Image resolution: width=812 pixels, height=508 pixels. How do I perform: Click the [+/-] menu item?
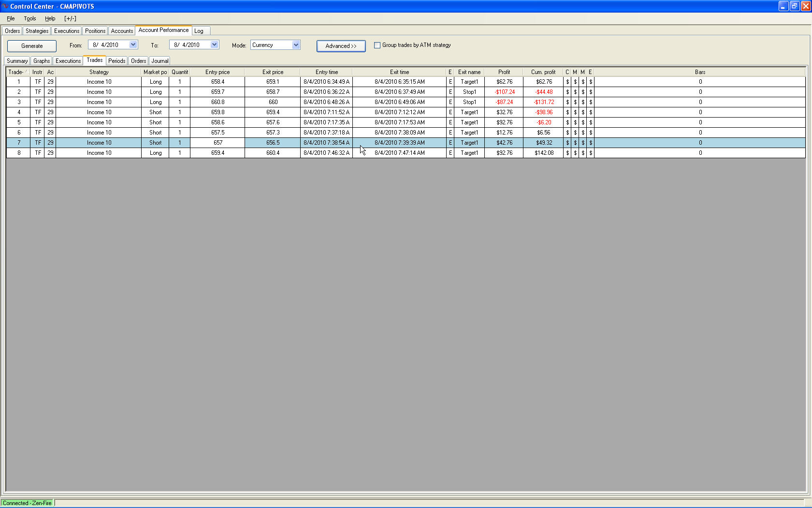70,18
